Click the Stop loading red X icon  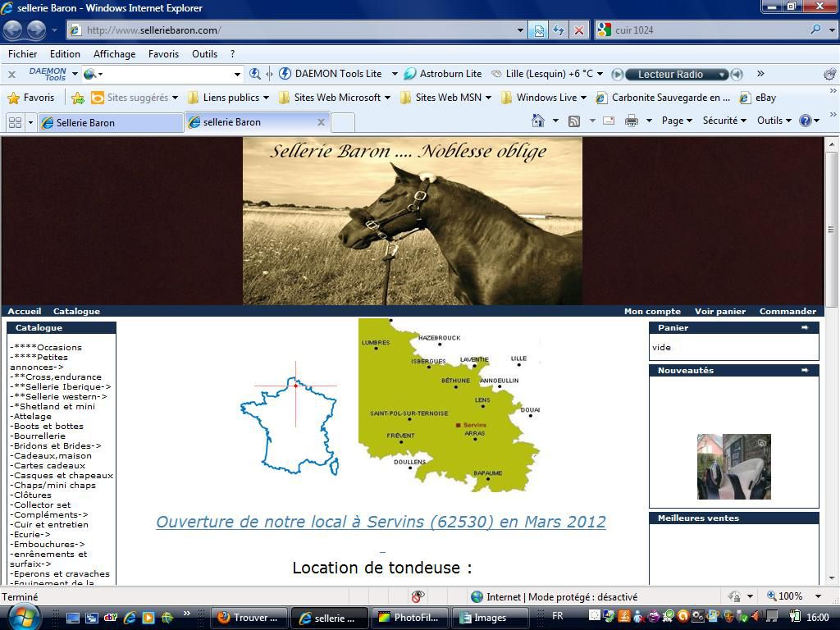[578, 30]
